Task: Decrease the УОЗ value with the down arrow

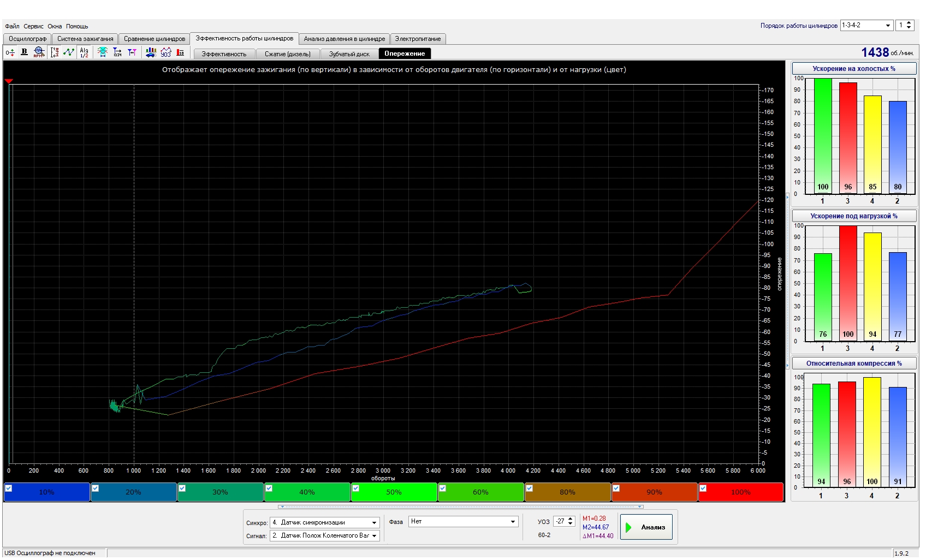Action: (x=571, y=524)
